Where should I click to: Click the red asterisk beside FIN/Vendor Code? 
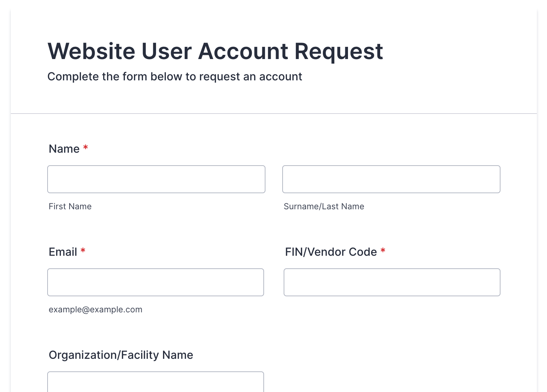(383, 251)
